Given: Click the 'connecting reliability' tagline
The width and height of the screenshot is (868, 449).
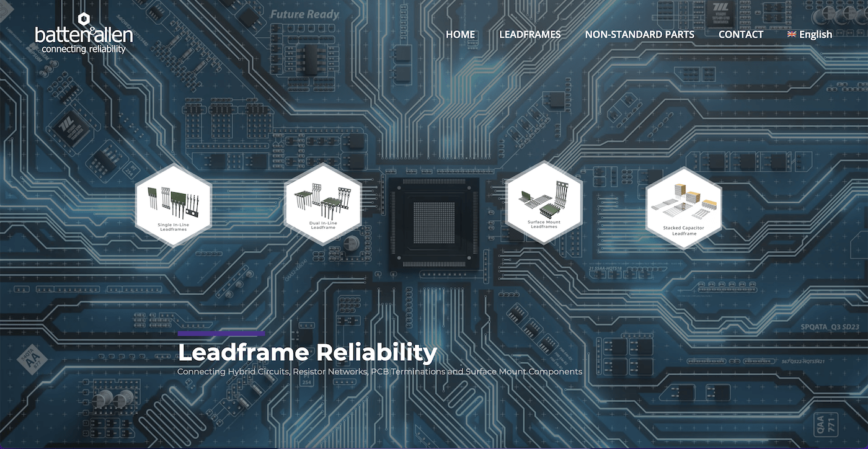Looking at the screenshot, I should [84, 49].
